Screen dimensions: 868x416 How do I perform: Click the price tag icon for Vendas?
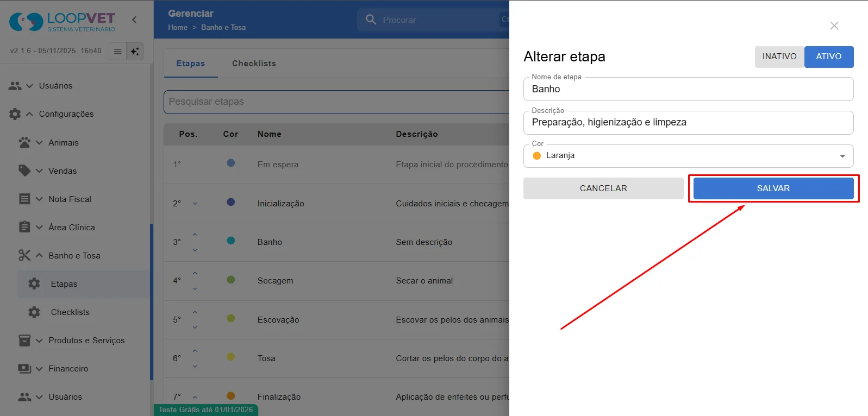[25, 171]
